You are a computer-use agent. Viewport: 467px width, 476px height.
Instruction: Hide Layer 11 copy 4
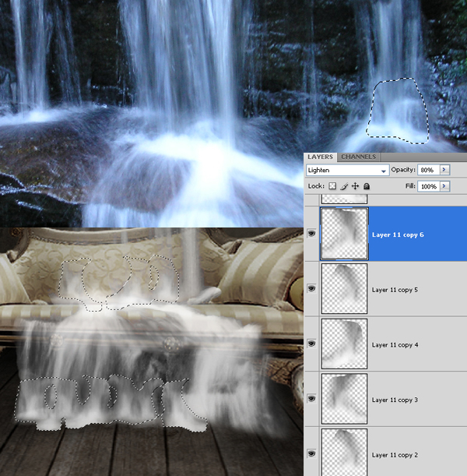[312, 344]
